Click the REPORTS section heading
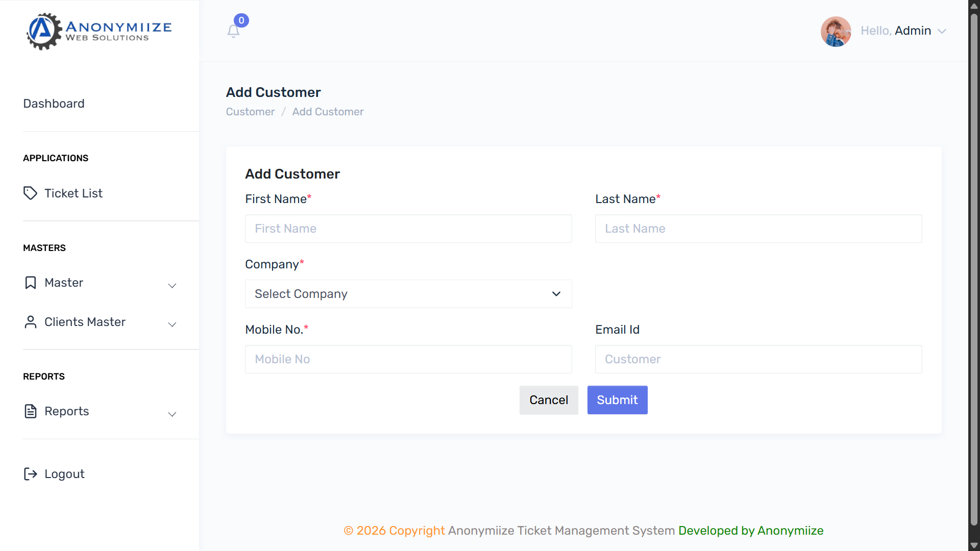The width and height of the screenshot is (980, 551). coord(44,377)
